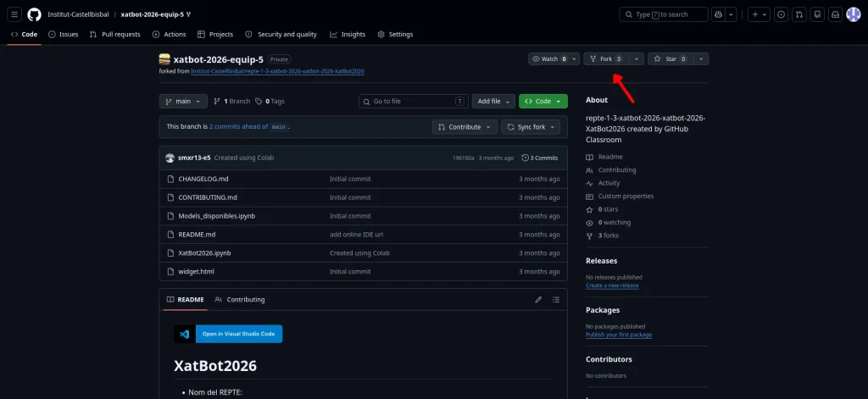Screen dimensions: 868x399
Task: Open the green Code dropdown
Action: [542, 102]
